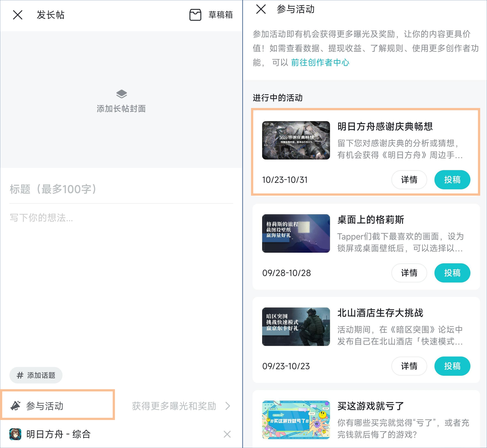
Task: Open the 明日方舟感谢庆典畅想 thumbnail
Action: click(296, 140)
